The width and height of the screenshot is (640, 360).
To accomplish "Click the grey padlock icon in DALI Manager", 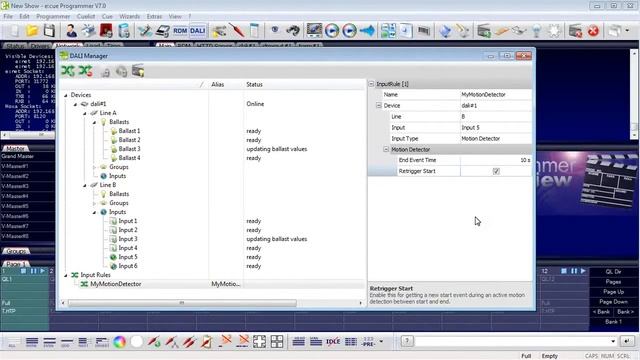I will pos(105,72).
